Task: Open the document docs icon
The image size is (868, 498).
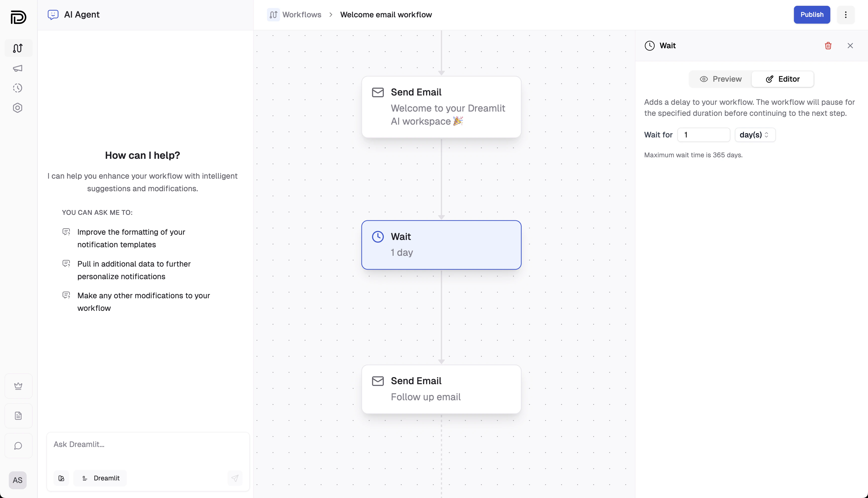Action: coord(19,416)
